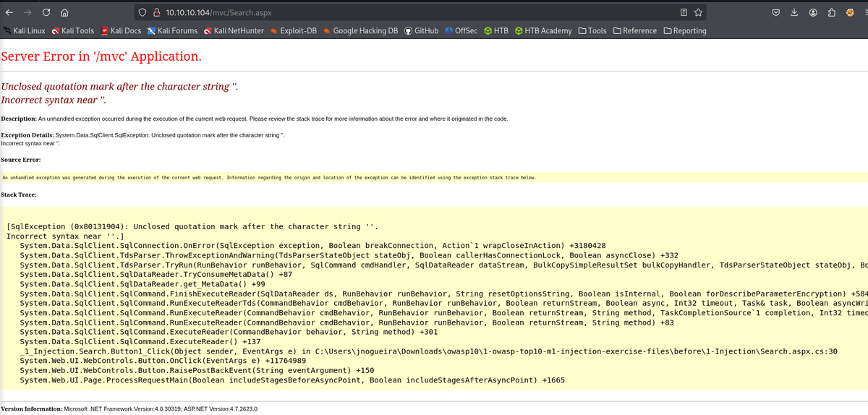
Task: Click the 'SqlCommand.ExecuteReader(CommandBehavior behavior, String method) +301' line
Action: tap(229, 332)
